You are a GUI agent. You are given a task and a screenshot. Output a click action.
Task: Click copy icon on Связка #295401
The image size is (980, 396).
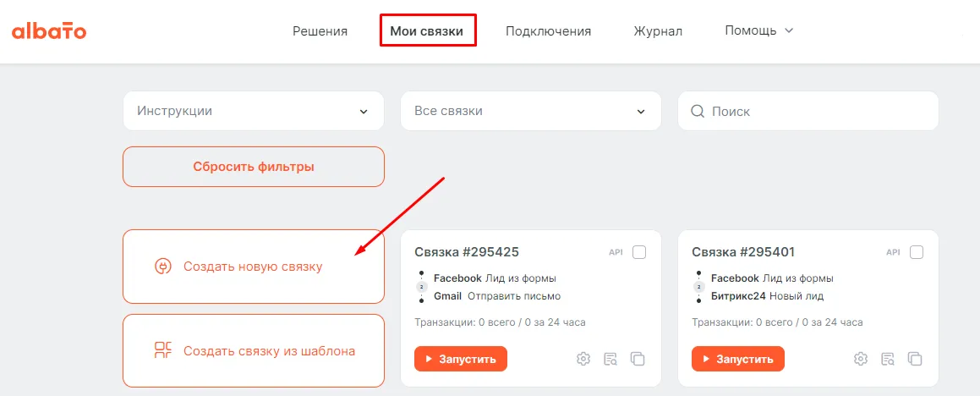tap(915, 359)
